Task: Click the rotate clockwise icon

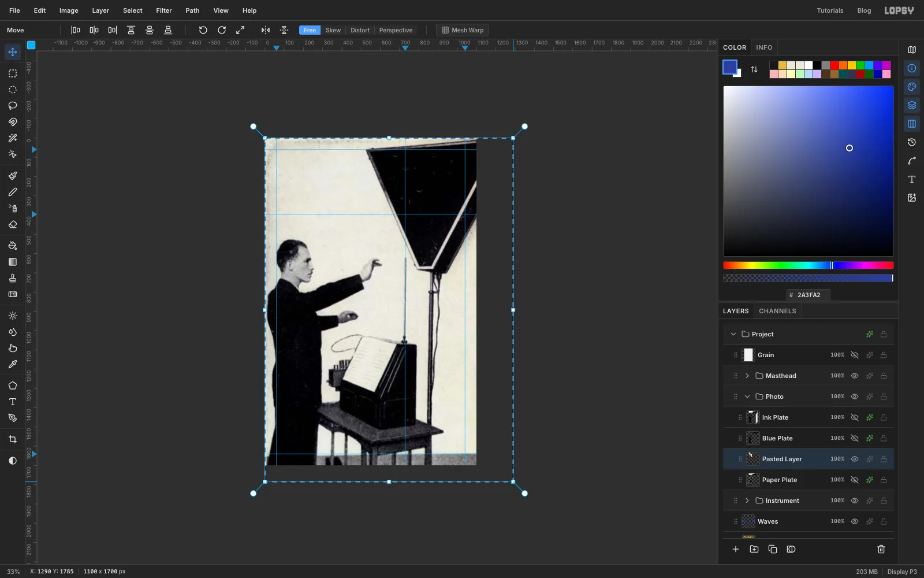Action: click(x=222, y=30)
